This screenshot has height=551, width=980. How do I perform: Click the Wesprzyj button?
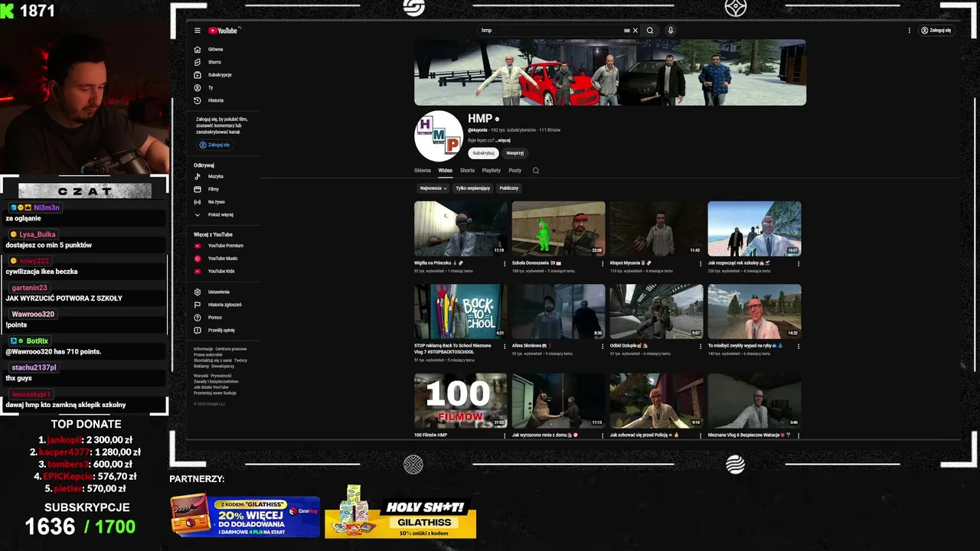(515, 153)
